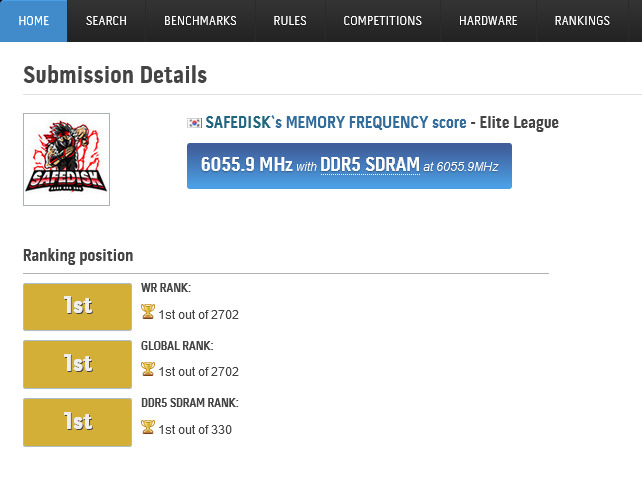The image size is (642, 483).
Task: Click the gold DDR5 SDRAM 1st badge
Action: pos(77,422)
